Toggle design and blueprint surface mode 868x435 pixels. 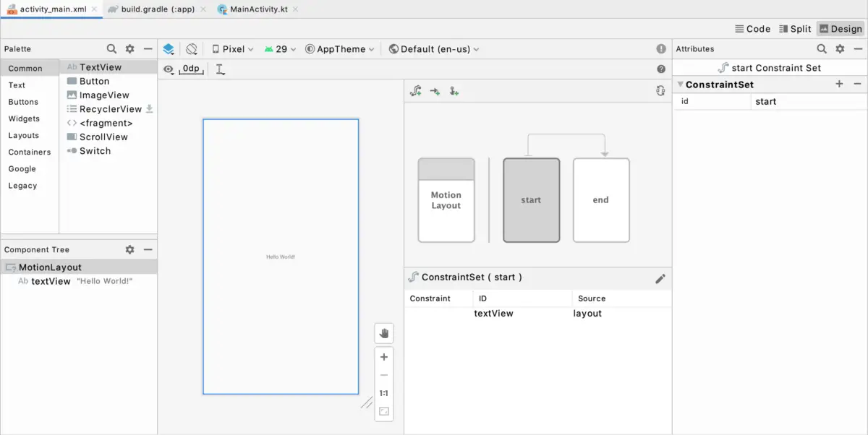(168, 48)
